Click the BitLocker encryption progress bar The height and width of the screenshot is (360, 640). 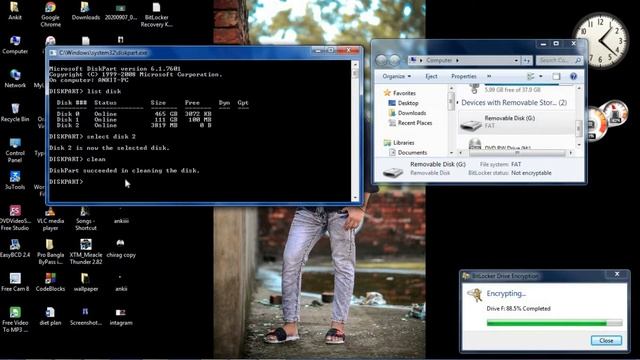pyautogui.click(x=554, y=323)
